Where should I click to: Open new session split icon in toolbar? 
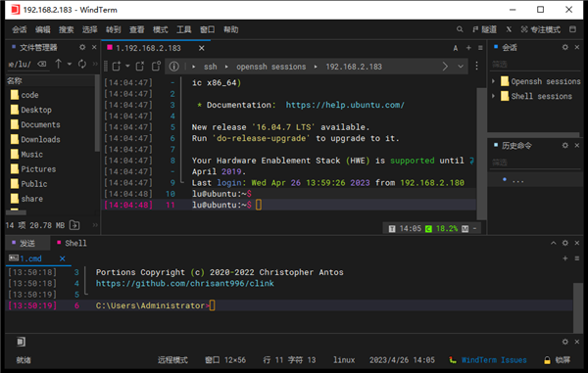117,67
